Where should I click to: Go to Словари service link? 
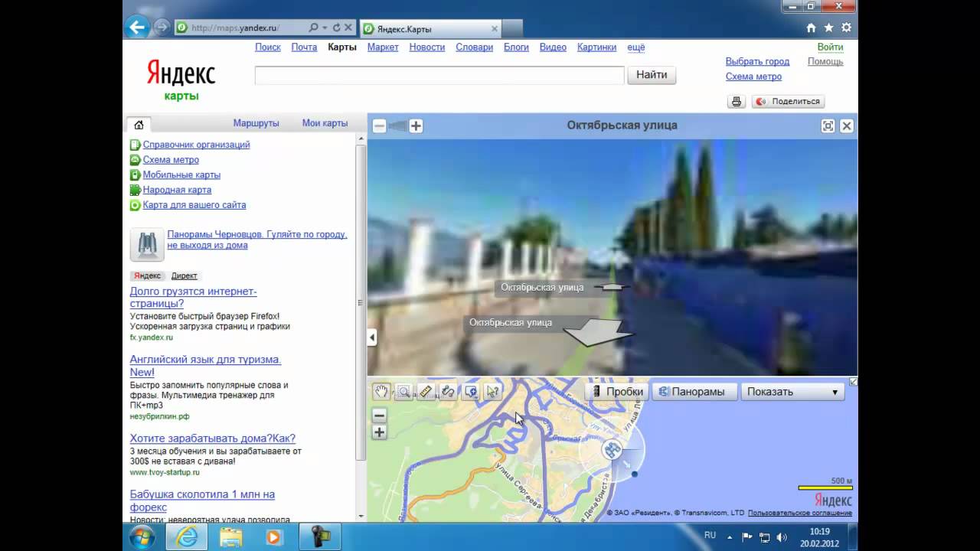474,47
